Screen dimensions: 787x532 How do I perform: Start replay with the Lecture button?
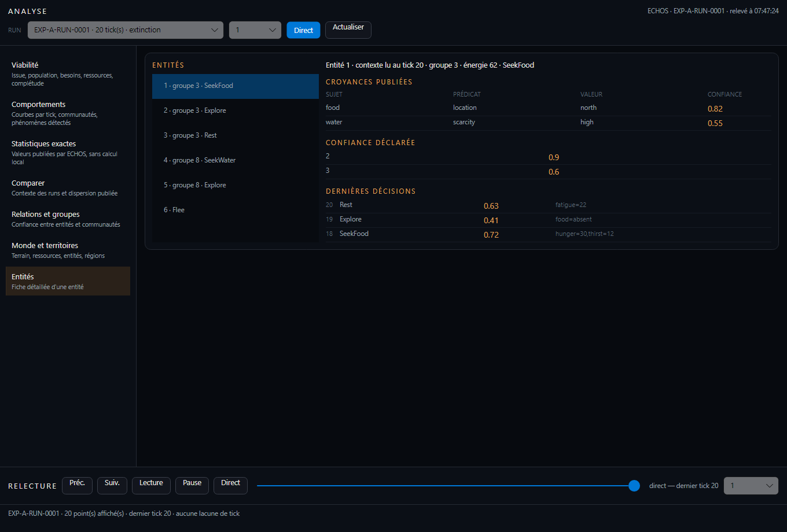click(x=151, y=486)
